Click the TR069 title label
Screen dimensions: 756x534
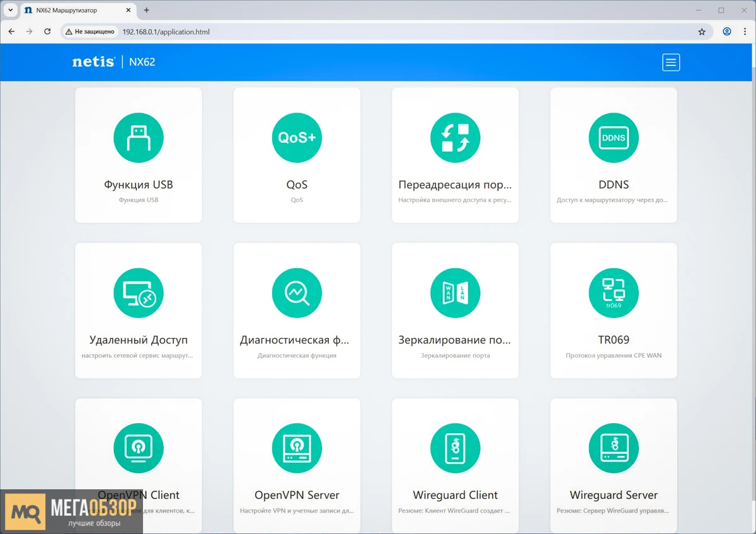[614, 340]
